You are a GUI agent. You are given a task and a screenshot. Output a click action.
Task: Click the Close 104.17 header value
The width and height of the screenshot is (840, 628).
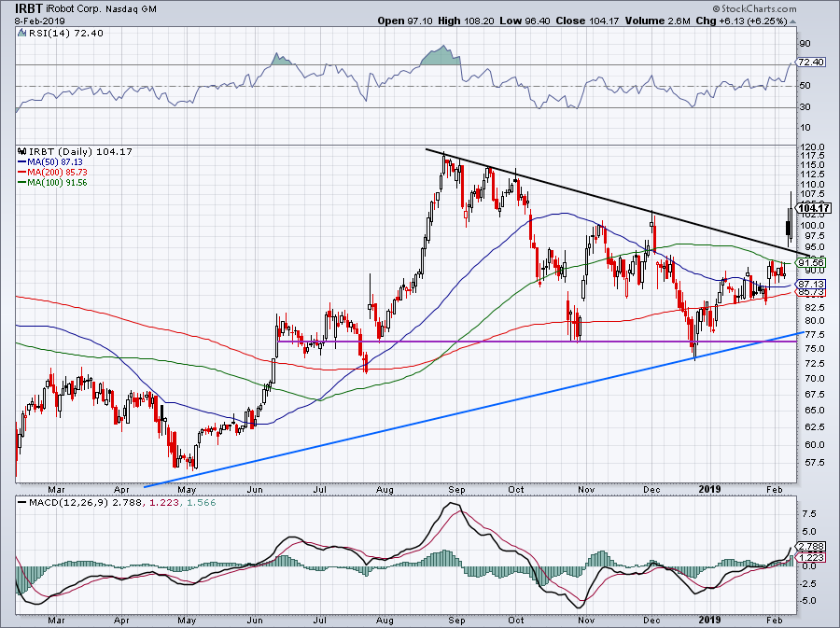(587, 21)
